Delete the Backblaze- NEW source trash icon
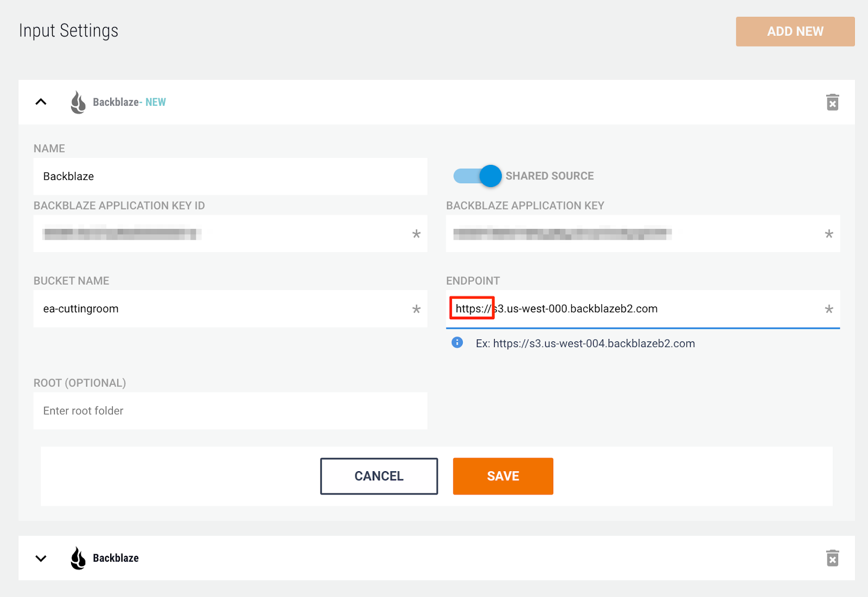Screen dimensions: 868x597 (x=832, y=102)
